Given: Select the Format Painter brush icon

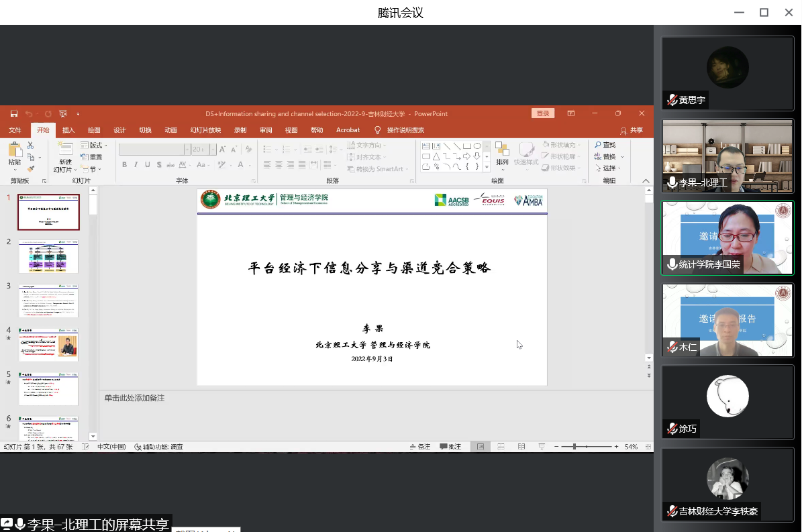Looking at the screenshot, I should click(x=30, y=169).
